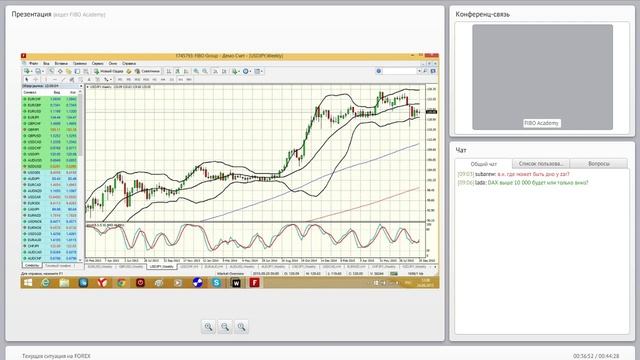640x360 pixels.
Task: Zoom out the MetaTrader chart
Action: 204,71
